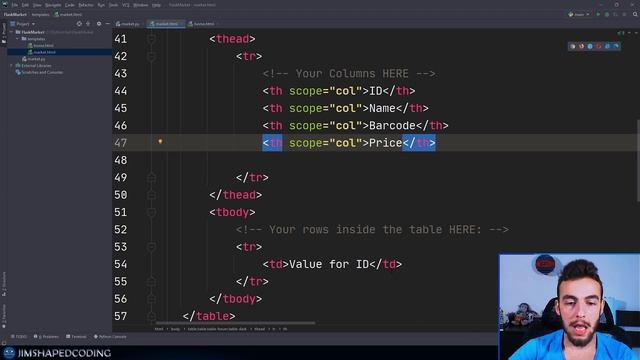Click the text 'Price' on line 47

385,143
